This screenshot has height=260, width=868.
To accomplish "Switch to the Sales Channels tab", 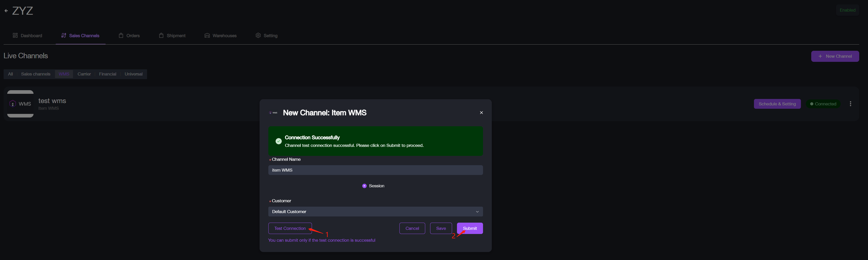I will 80,35.
